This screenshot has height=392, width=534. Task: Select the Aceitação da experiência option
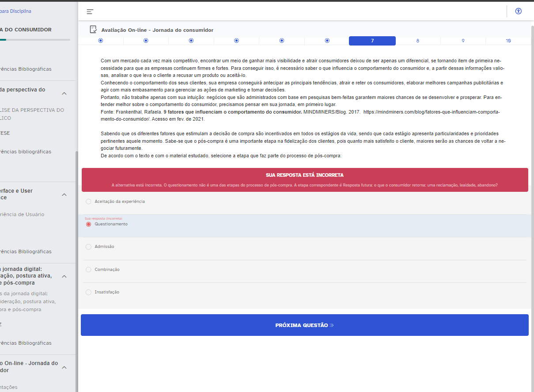point(88,202)
